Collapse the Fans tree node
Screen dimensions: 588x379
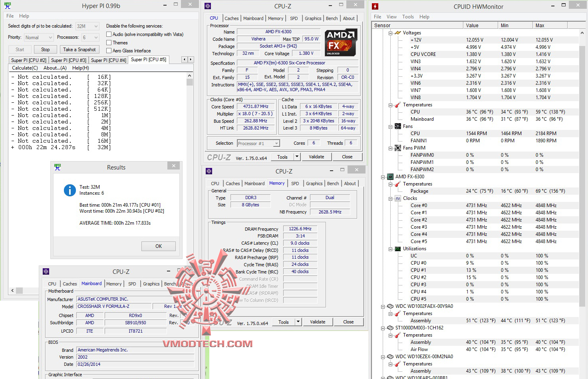[391, 126]
